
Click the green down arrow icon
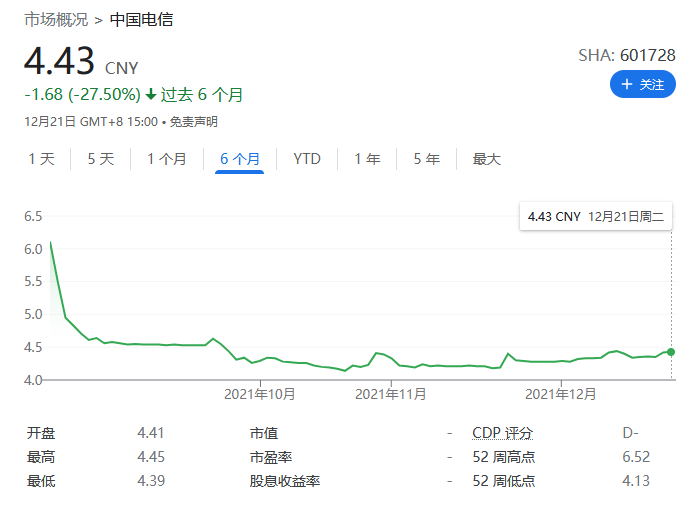(x=151, y=95)
